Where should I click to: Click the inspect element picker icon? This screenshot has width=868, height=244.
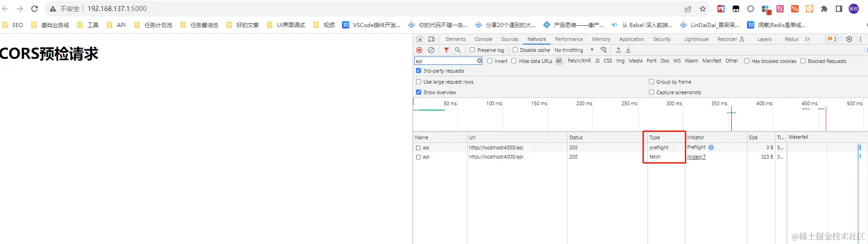pos(419,39)
